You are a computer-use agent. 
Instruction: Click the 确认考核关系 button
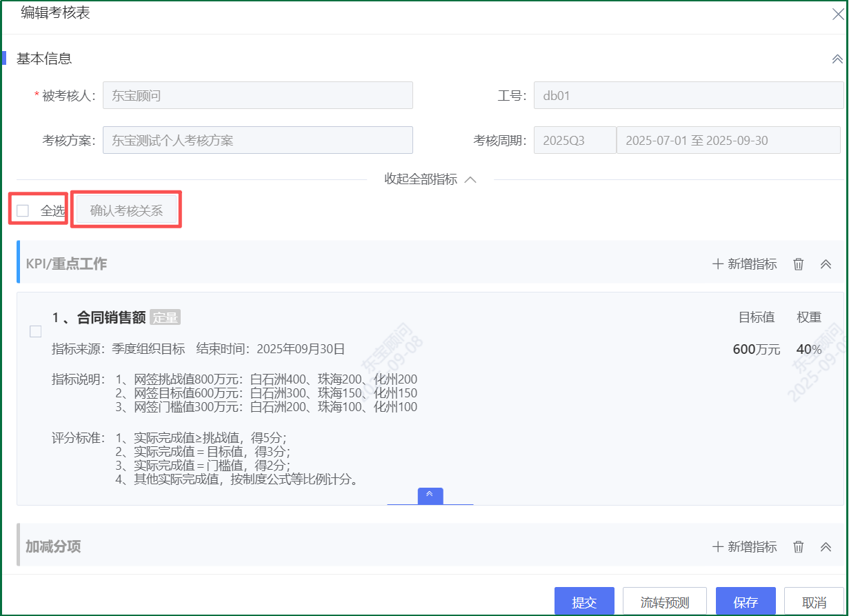tap(126, 211)
